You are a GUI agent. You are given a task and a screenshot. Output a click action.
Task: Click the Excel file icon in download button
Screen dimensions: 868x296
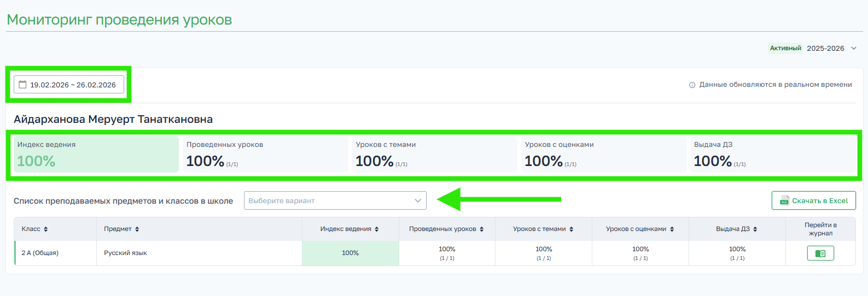tap(784, 200)
